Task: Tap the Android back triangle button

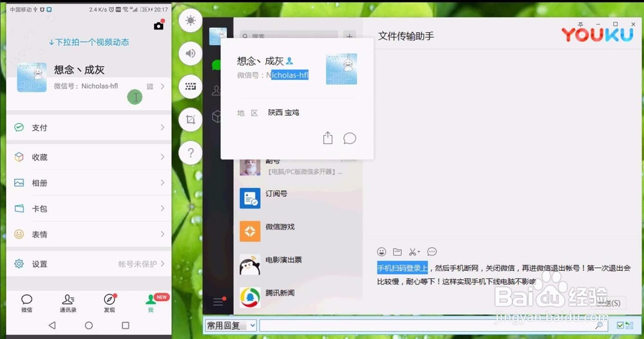Action: coord(52,325)
